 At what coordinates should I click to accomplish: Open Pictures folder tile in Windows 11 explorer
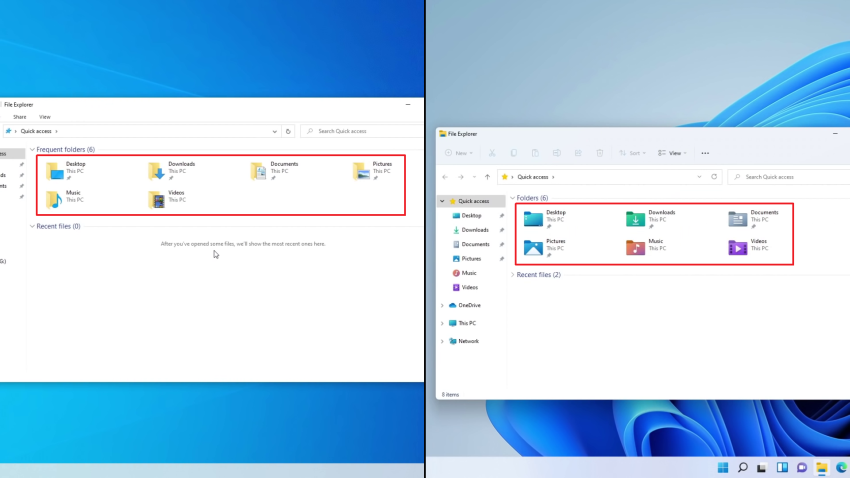point(545,248)
